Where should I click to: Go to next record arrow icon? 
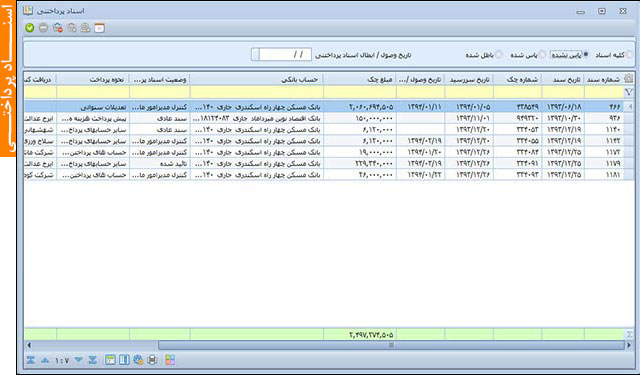point(78,360)
